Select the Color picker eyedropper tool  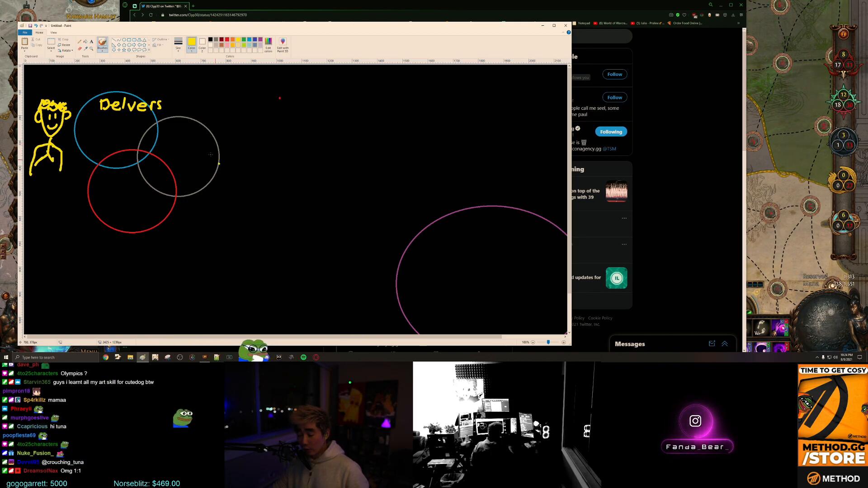[x=85, y=49]
